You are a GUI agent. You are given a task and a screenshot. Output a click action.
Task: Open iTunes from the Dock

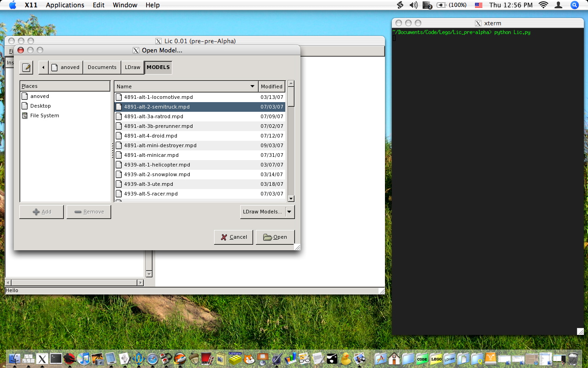[x=83, y=358]
